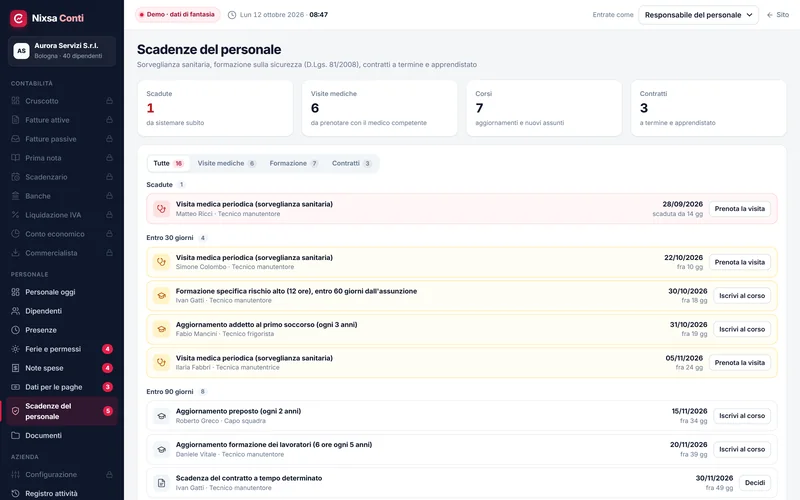
Task: Open Dati per le paghe page
Action: [62, 387]
